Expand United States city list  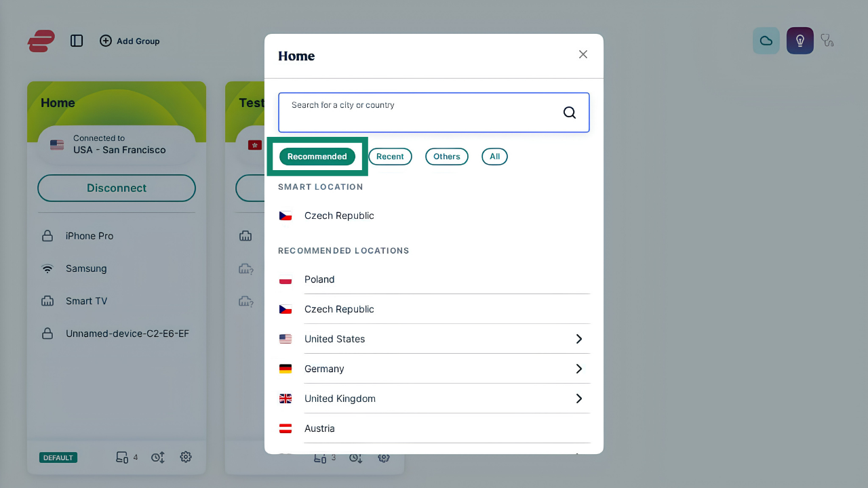(x=579, y=339)
